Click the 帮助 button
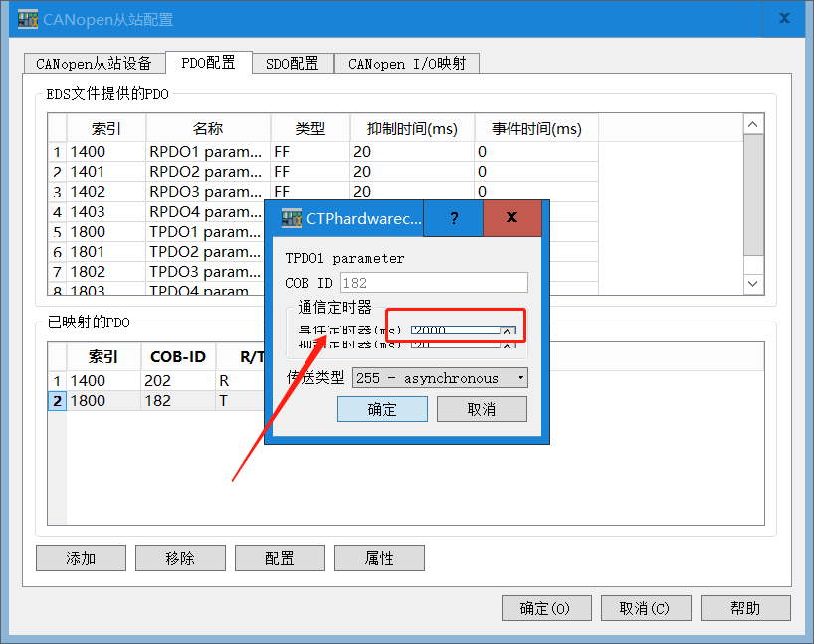814x644 pixels. coord(745,608)
